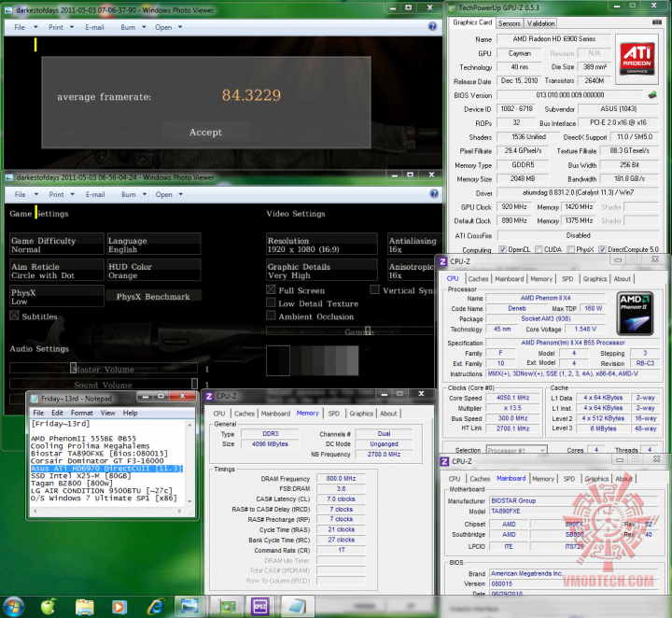Toggle the CUDA checkbox in GPU-Z
672x618 pixels.
(x=539, y=249)
